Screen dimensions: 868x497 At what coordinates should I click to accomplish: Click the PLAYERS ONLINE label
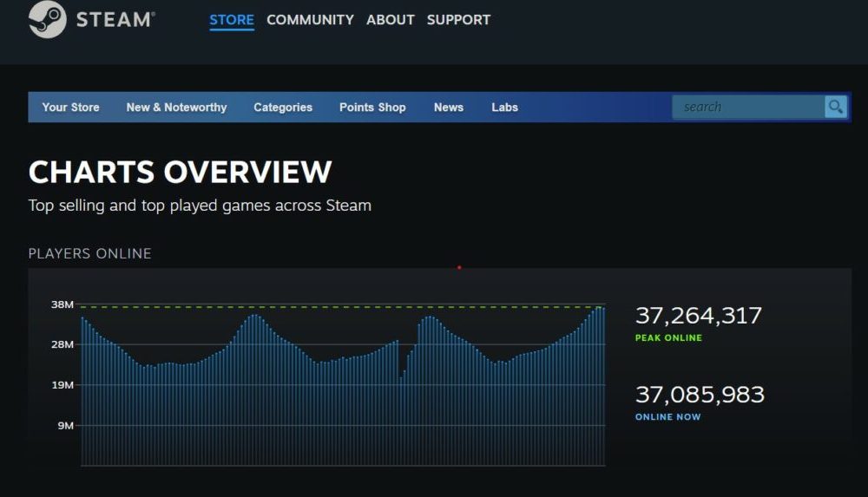click(89, 253)
